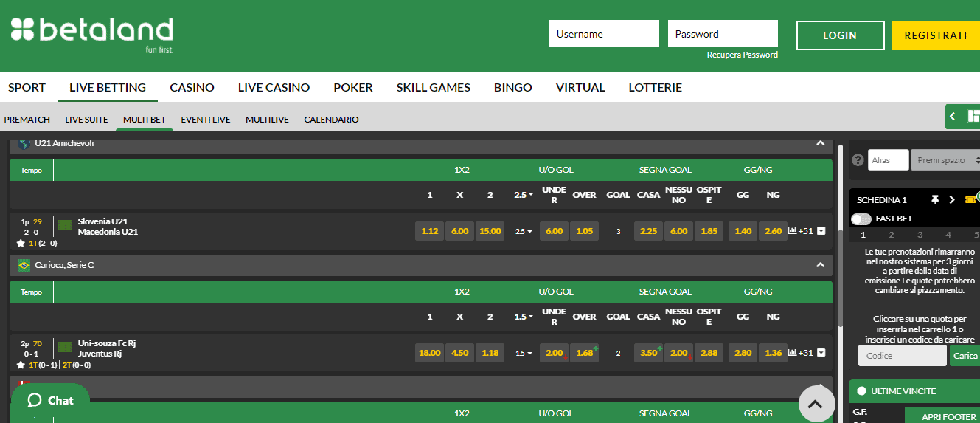The width and height of the screenshot is (980, 423).
Task: Open the Bingo section
Action: 513,87
